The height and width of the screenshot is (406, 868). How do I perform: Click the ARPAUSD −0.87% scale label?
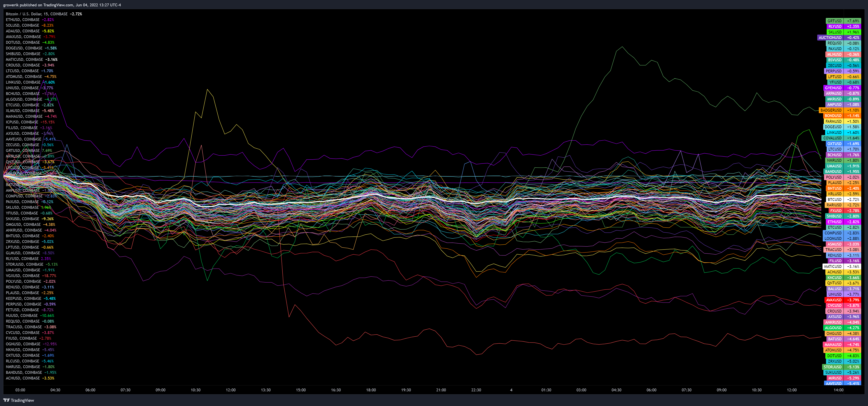[x=842, y=93]
